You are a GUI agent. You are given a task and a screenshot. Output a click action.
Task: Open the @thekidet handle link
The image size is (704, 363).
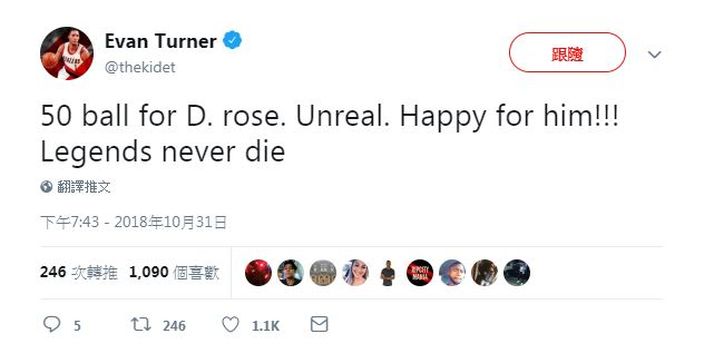(x=140, y=67)
